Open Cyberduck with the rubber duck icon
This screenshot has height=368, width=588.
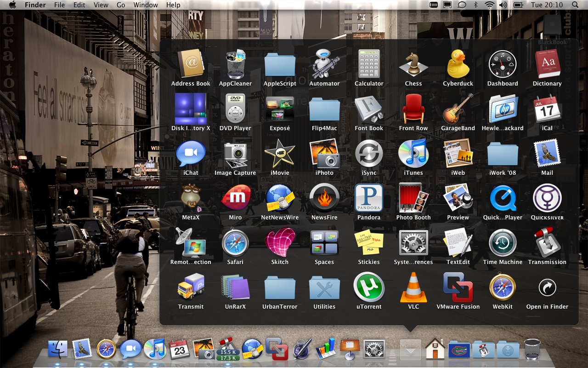(x=458, y=63)
